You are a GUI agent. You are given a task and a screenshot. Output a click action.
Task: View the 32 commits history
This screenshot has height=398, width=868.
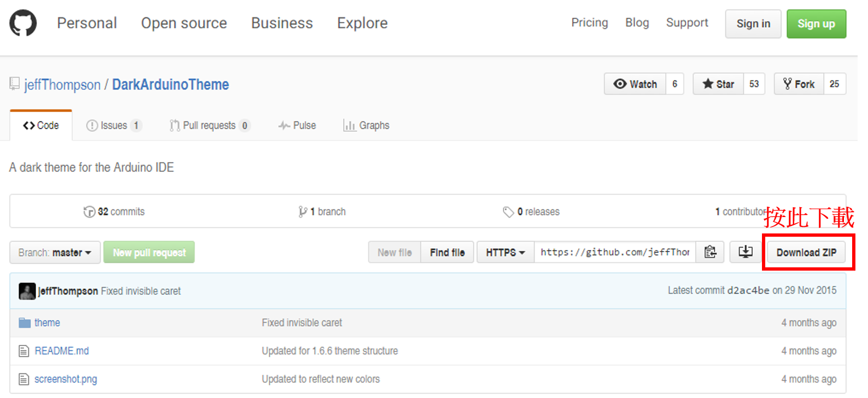(114, 212)
